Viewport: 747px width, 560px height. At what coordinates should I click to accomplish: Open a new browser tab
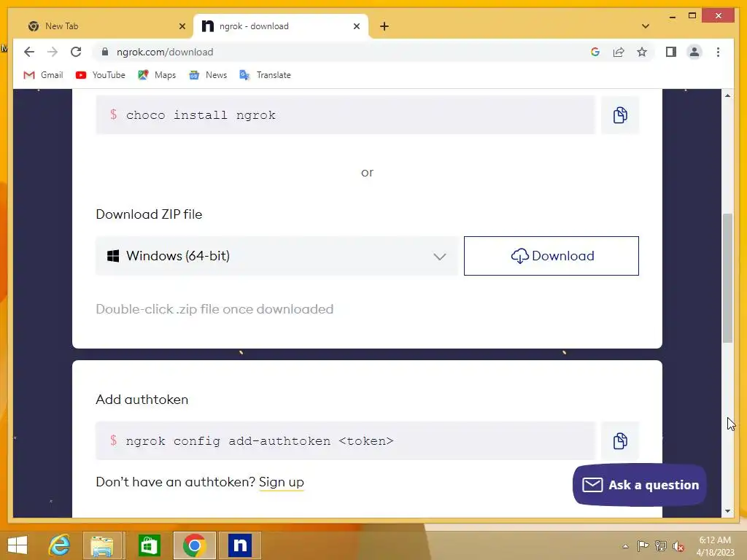(384, 26)
